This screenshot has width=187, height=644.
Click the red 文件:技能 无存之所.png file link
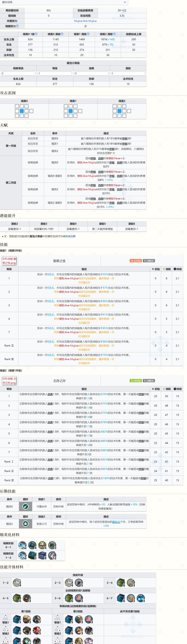(x=9, y=380)
